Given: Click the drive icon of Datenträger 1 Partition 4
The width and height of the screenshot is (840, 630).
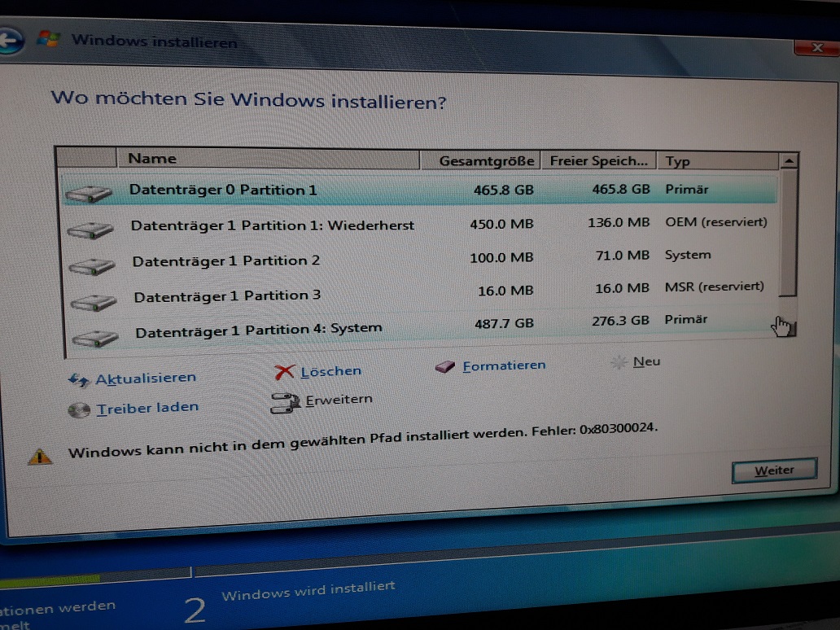Looking at the screenshot, I should point(95,338).
